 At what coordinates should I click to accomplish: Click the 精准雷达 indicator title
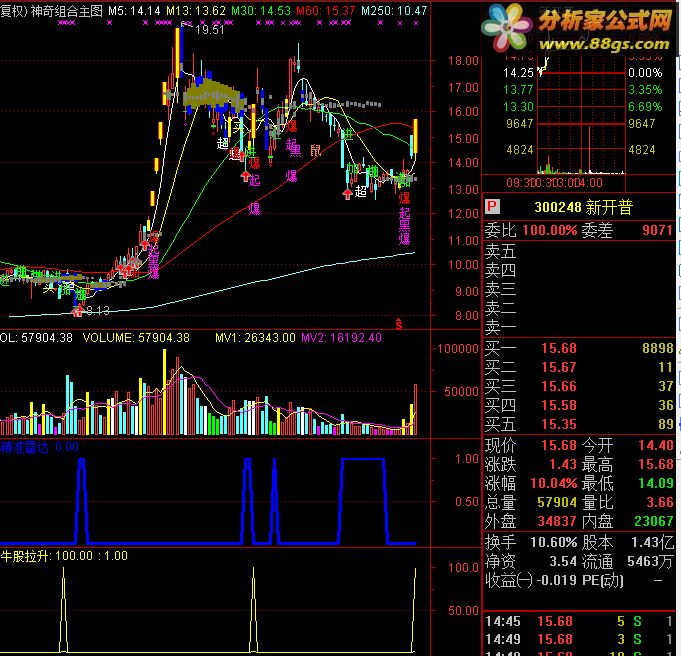[x=25, y=447]
